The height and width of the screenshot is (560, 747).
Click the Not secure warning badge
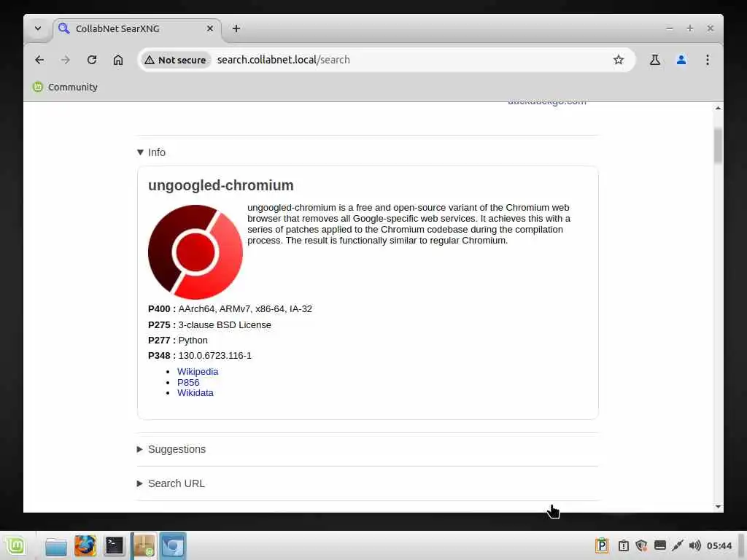(176, 60)
